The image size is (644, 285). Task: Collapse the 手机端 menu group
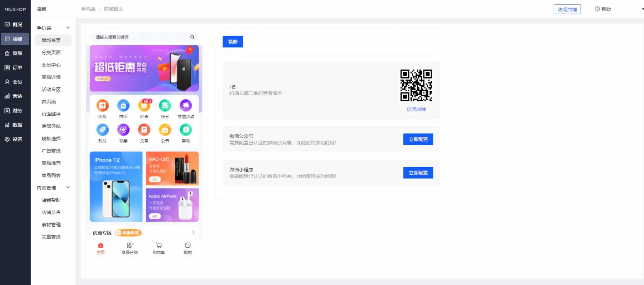click(68, 28)
